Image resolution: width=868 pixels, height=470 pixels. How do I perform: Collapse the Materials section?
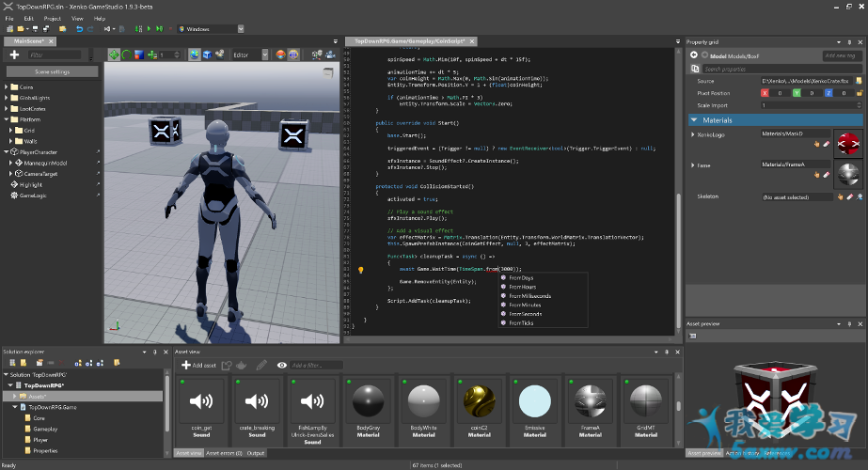[x=694, y=120]
